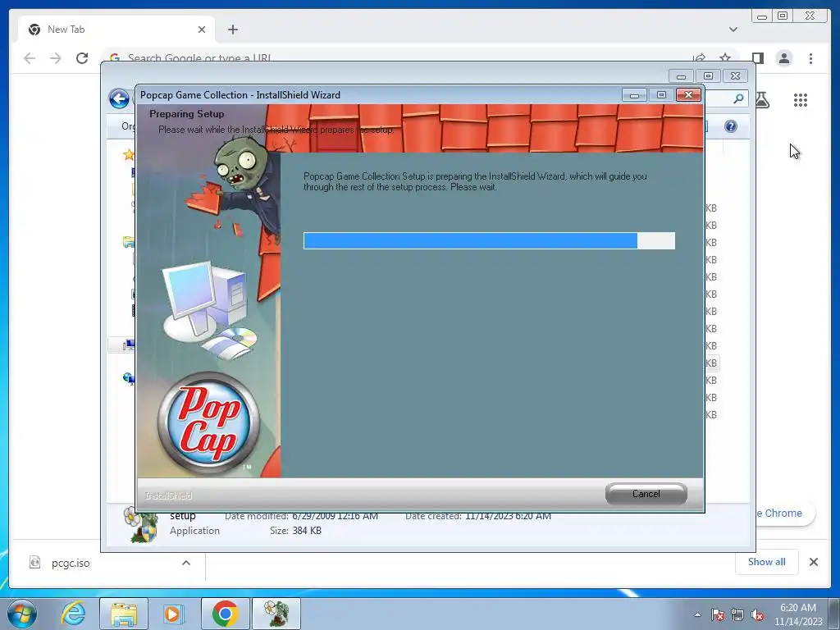
Task: Minimize the InstallShield Wizard window
Action: click(x=634, y=95)
